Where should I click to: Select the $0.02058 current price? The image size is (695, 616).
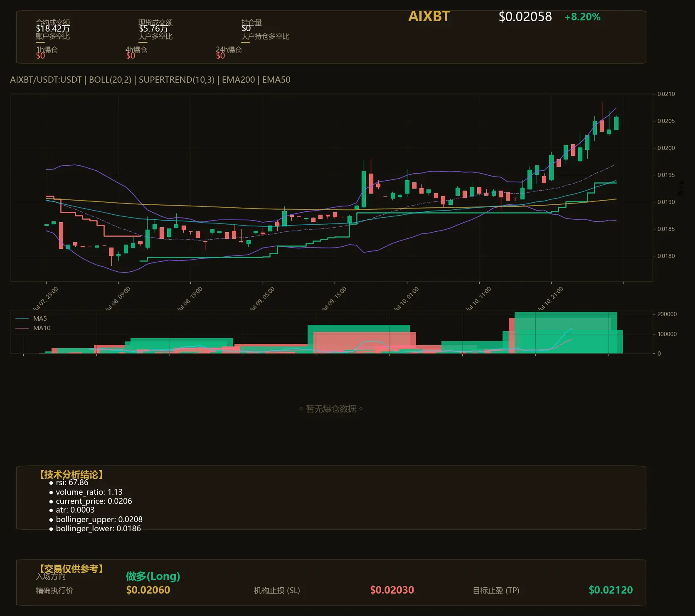pyautogui.click(x=525, y=17)
